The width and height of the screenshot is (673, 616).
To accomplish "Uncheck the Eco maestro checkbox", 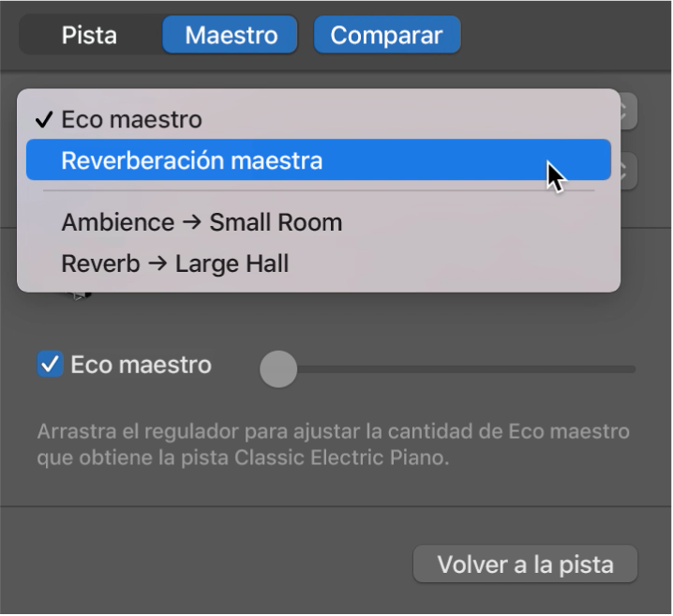I will [51, 365].
